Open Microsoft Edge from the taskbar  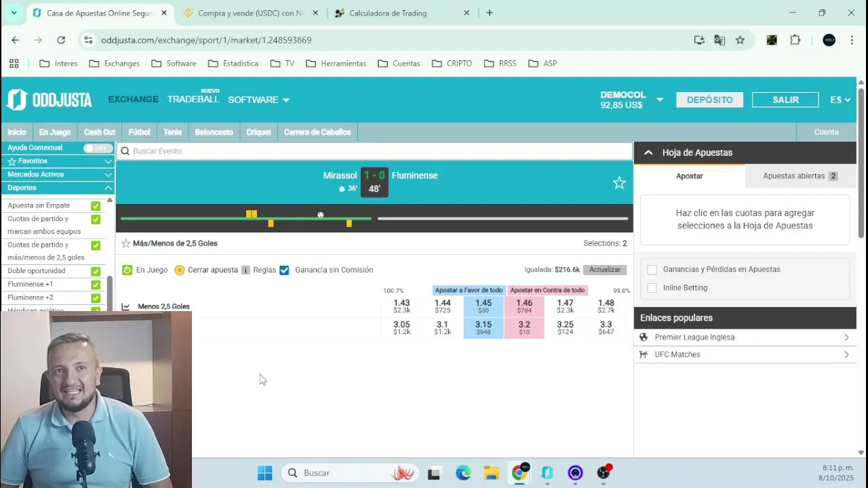[x=463, y=473]
